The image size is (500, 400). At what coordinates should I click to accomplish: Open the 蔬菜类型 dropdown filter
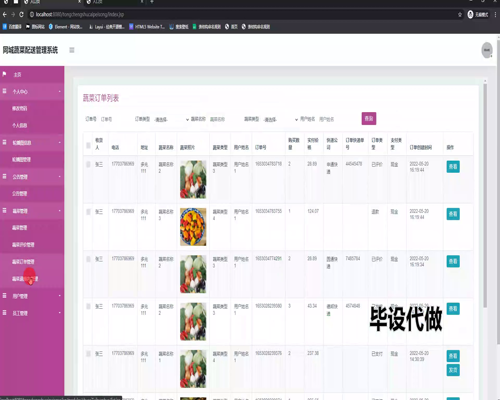[280, 119]
